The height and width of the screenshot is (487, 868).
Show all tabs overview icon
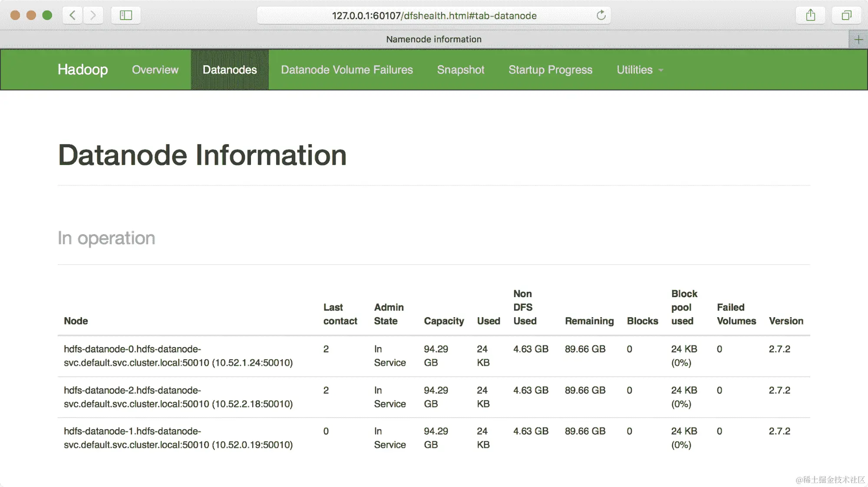tap(846, 15)
